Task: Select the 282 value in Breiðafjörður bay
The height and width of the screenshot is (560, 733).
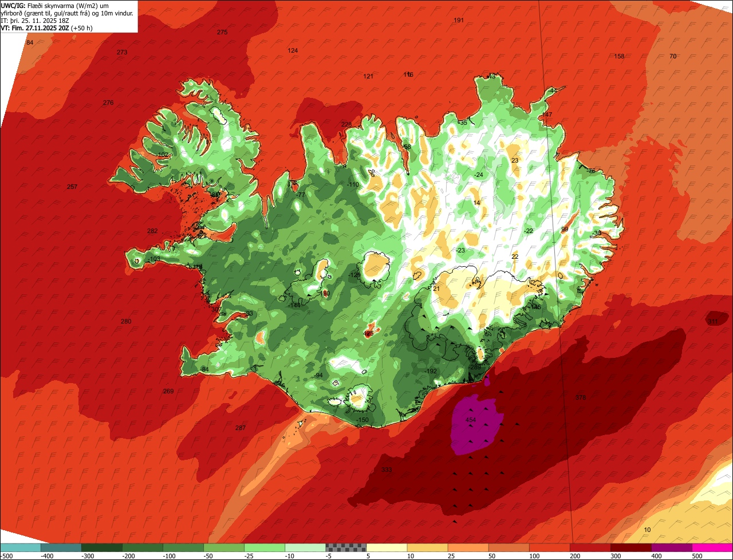Action: 152,231
